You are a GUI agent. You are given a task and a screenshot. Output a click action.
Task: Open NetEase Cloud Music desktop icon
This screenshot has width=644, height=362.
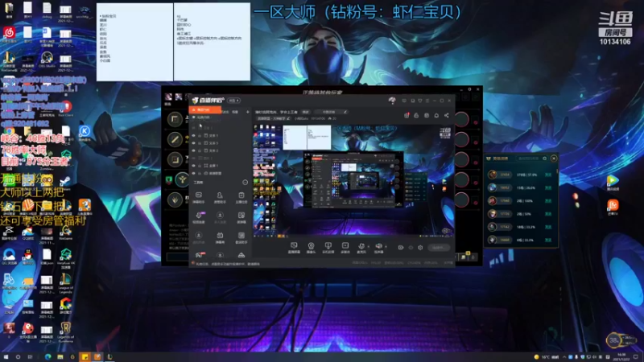9,33
